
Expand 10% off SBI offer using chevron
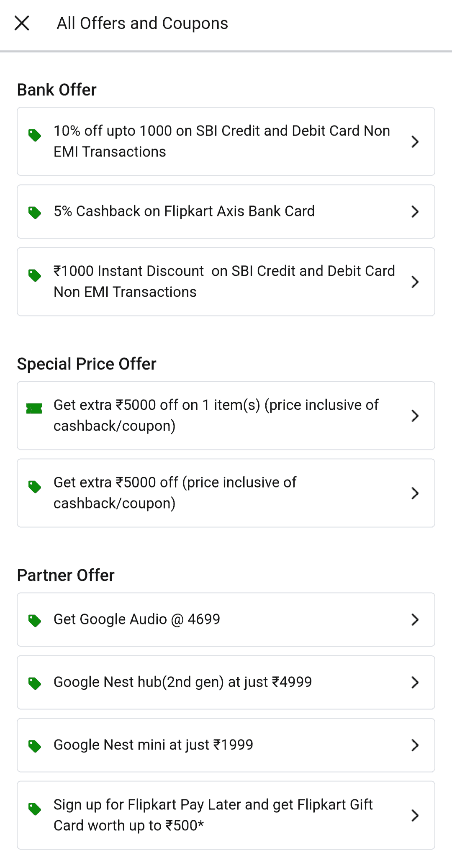[x=415, y=142]
